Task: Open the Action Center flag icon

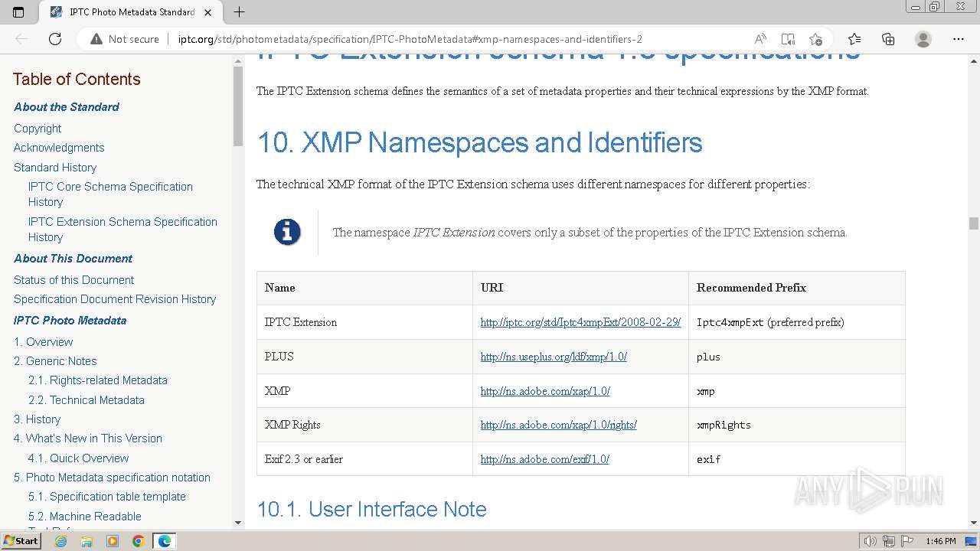Action: (x=906, y=542)
